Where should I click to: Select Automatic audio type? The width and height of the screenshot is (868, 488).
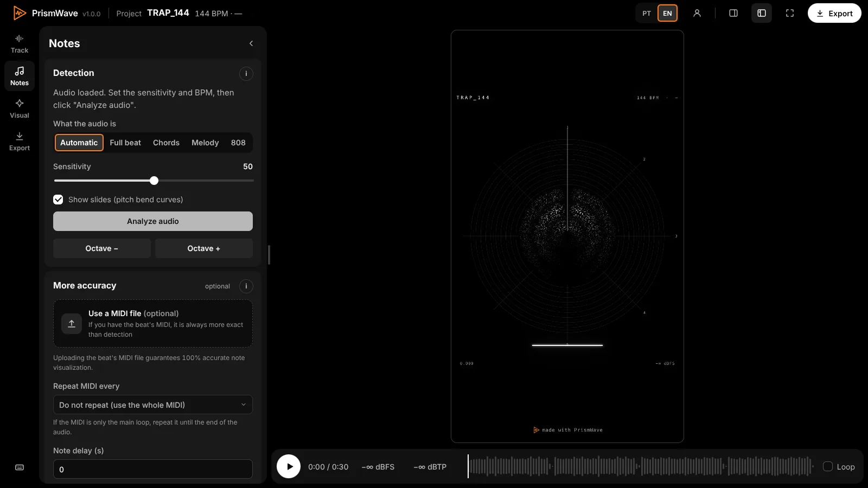pyautogui.click(x=79, y=143)
